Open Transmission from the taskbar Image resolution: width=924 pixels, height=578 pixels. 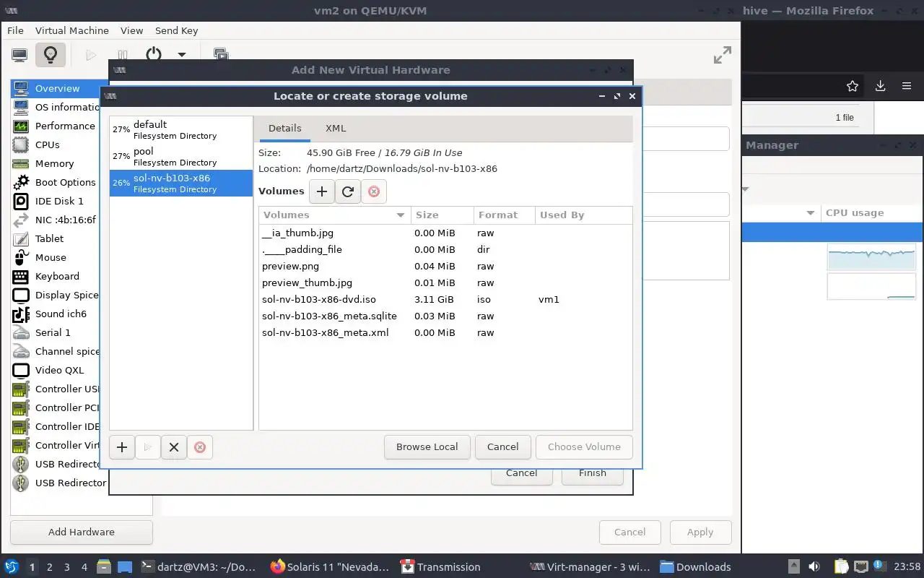coord(441,567)
